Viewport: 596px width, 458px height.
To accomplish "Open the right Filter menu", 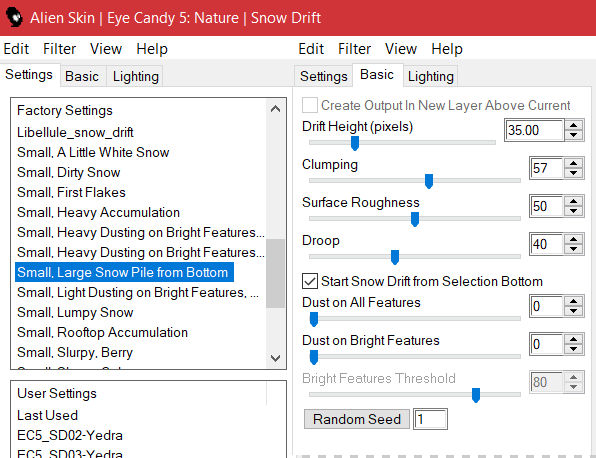I will pyautogui.click(x=354, y=49).
